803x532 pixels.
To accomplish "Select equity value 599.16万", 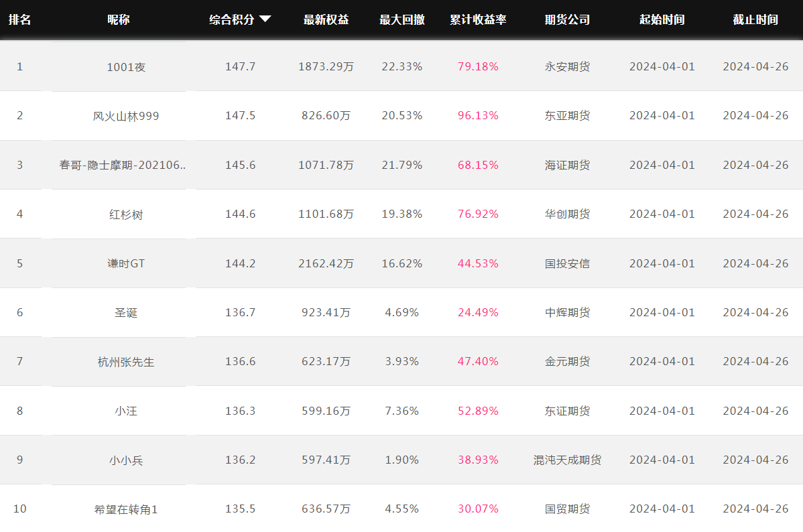I will 326,411.
